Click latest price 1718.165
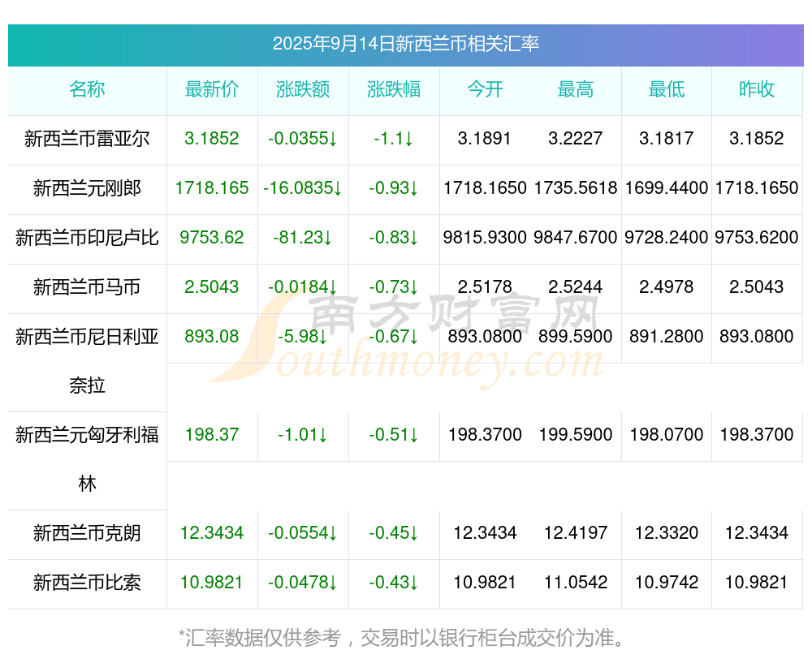This screenshot has height=663, width=812. 212,188
